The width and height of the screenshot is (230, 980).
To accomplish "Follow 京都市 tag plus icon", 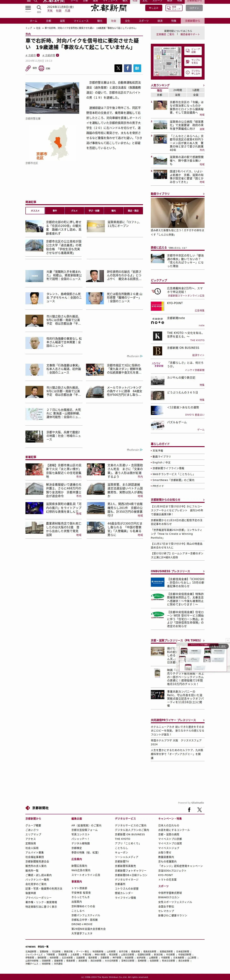I will coord(38,55).
